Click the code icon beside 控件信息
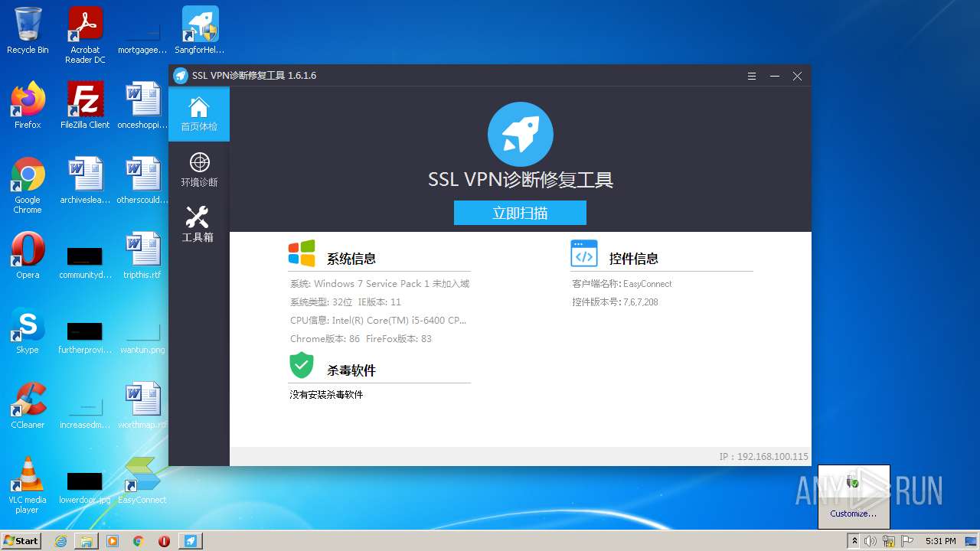980x551 pixels. (x=584, y=253)
